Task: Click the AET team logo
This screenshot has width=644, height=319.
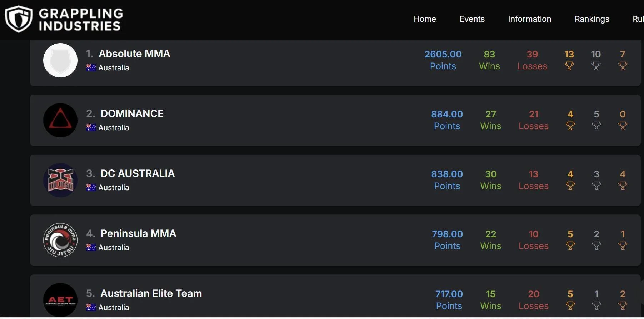Action: pyautogui.click(x=60, y=300)
